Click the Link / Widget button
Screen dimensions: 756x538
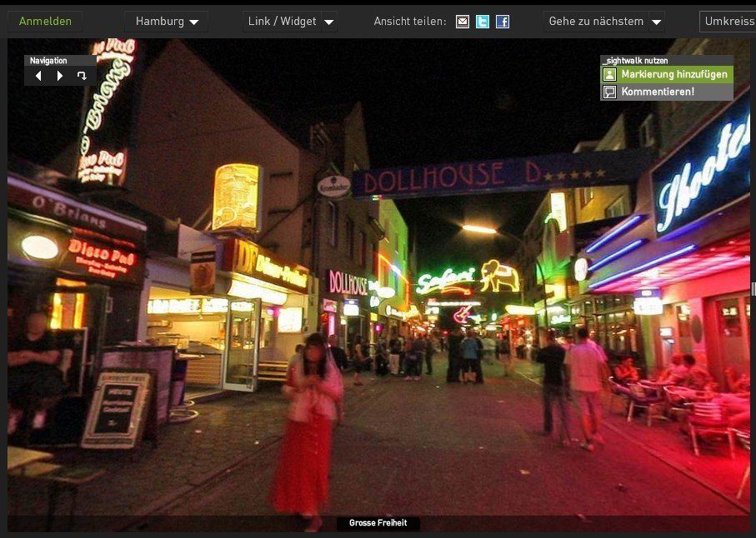pos(282,21)
